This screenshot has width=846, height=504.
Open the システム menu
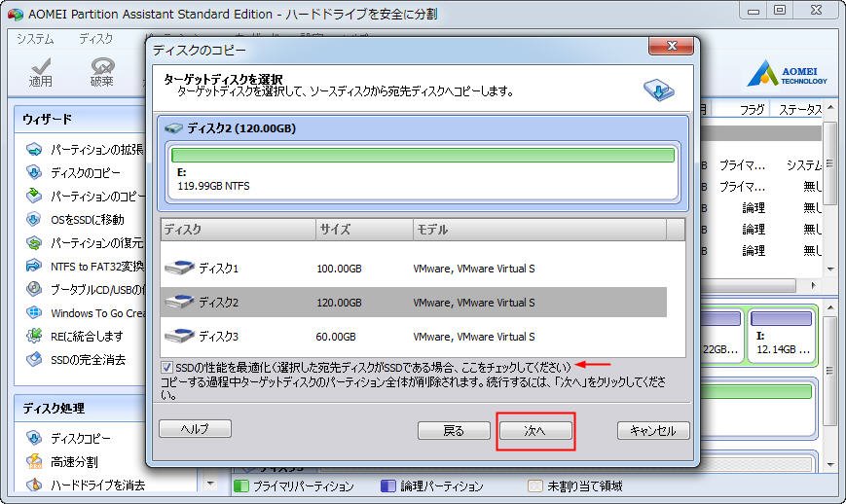point(35,39)
